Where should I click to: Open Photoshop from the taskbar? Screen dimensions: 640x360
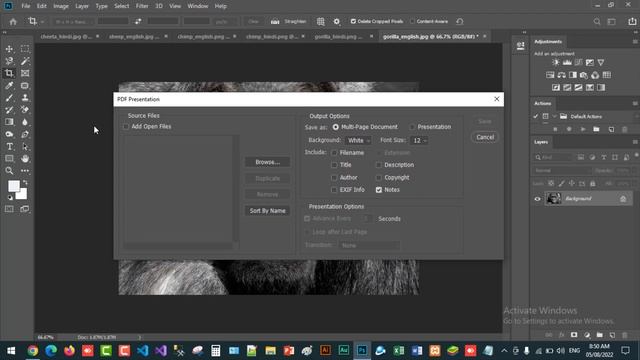click(362, 350)
